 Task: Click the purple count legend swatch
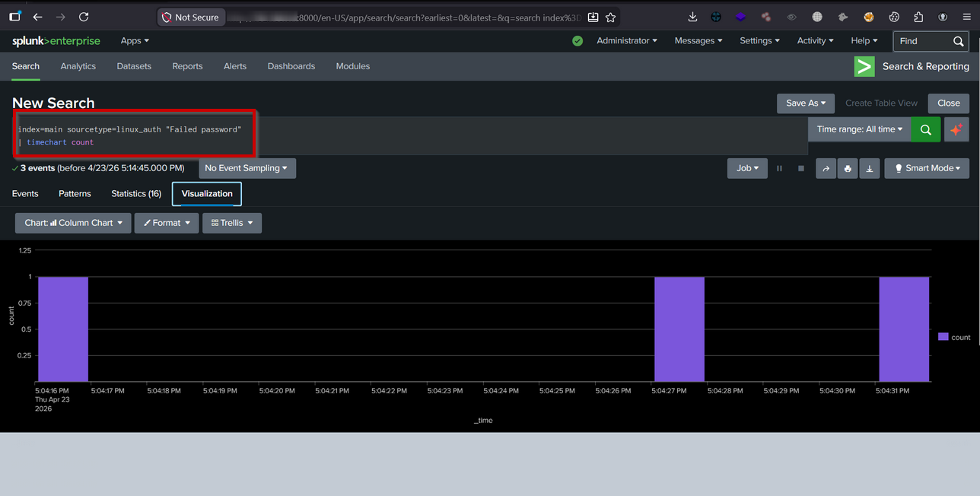point(943,337)
